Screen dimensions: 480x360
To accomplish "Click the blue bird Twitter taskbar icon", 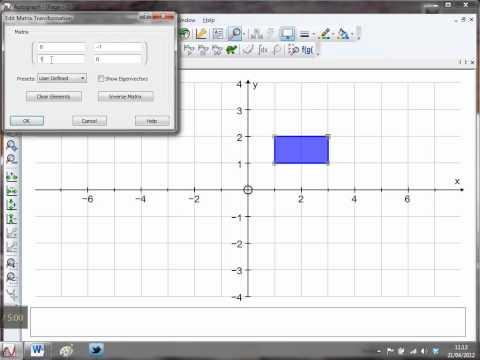I will (96, 350).
